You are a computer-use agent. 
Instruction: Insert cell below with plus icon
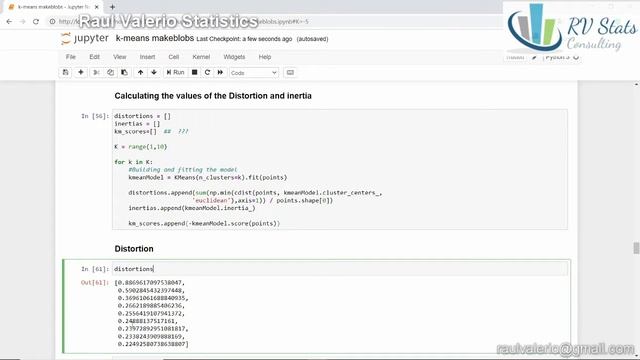click(80, 72)
